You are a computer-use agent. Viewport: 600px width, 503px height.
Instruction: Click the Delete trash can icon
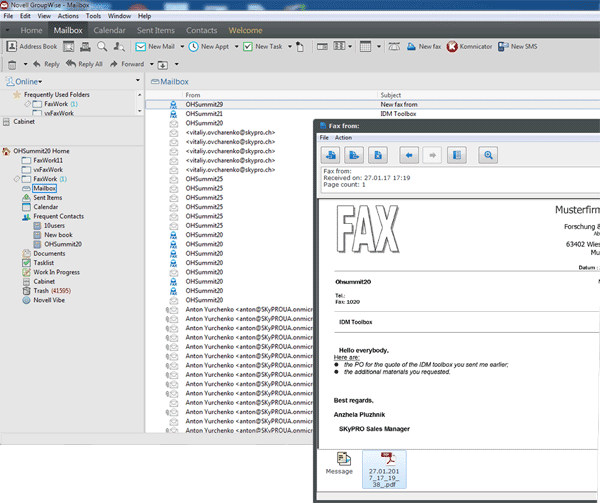click(12, 64)
